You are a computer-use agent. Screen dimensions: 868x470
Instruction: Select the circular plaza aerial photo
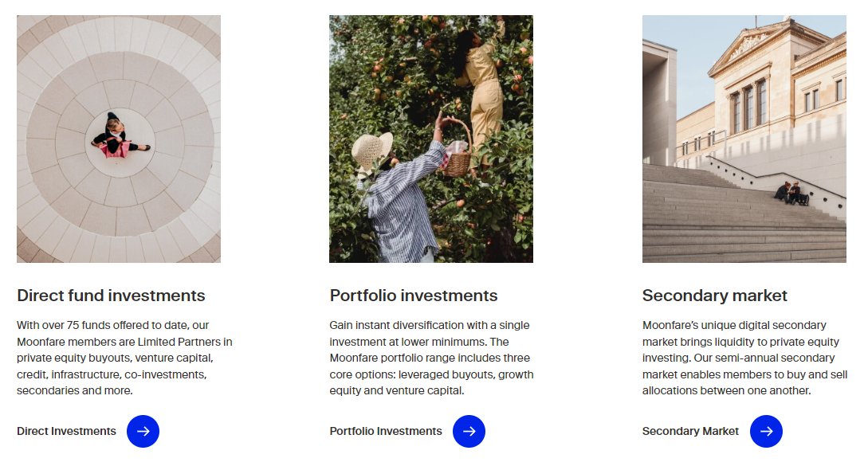tap(119, 139)
